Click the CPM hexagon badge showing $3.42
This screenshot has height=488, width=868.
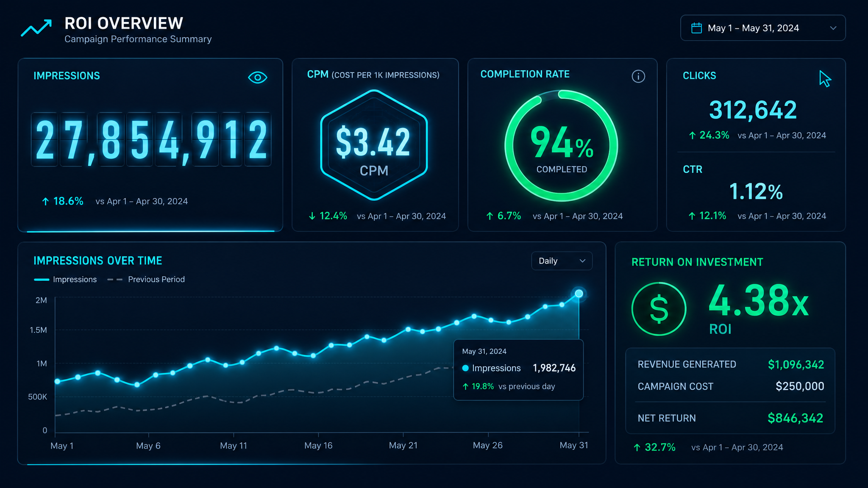[374, 145]
